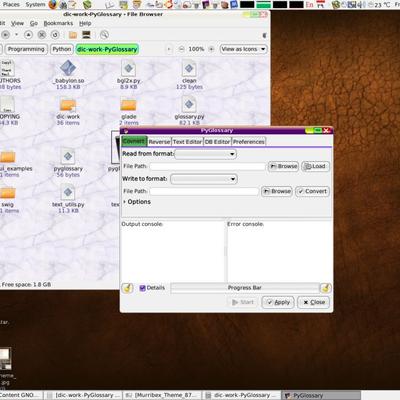Expand the Options section
The width and height of the screenshot is (400, 400).
click(x=137, y=202)
